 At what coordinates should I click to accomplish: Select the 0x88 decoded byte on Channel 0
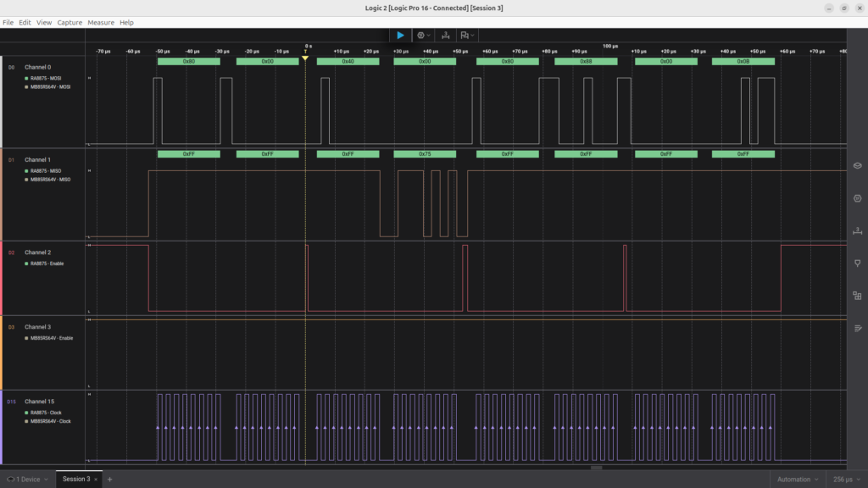586,61
